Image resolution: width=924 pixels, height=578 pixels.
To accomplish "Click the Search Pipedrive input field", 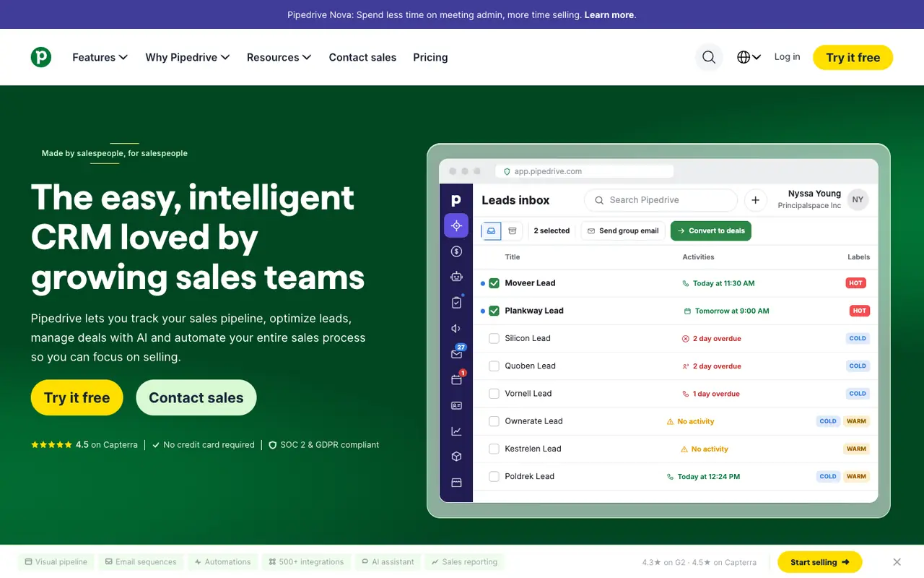I will tap(661, 200).
